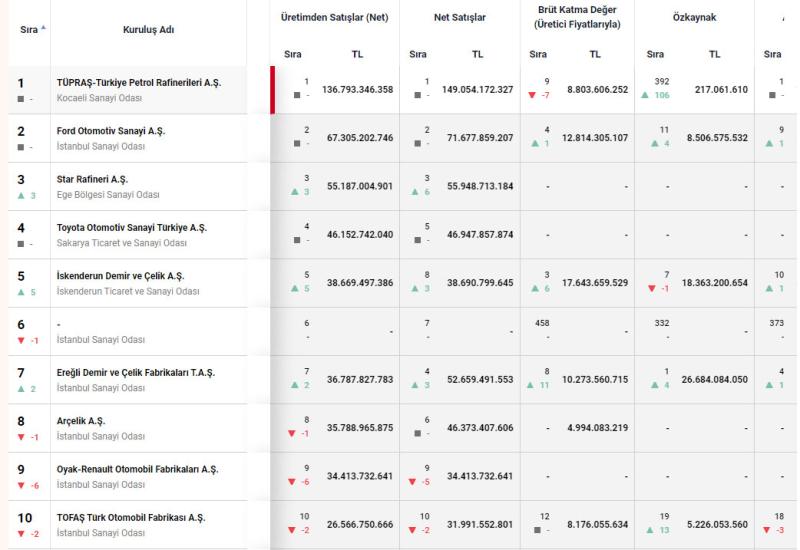
Task: Click the 136.793.346.358 sales value cell
Action: 357,90
